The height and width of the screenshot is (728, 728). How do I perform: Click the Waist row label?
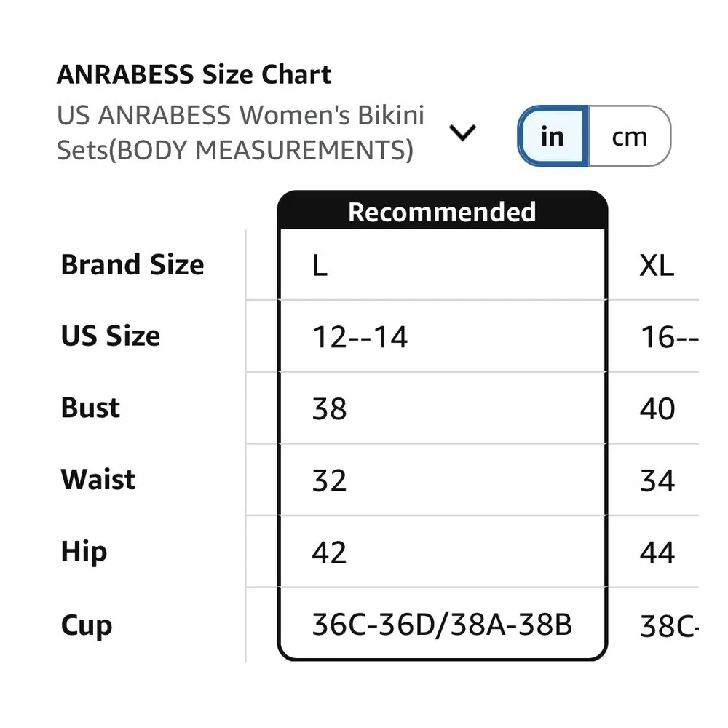98,479
